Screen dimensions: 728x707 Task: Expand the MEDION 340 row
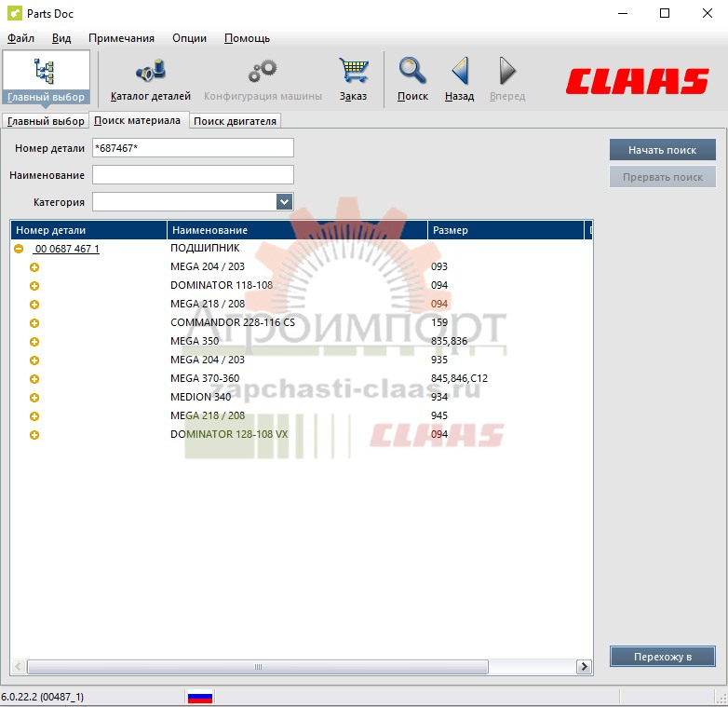tap(34, 398)
